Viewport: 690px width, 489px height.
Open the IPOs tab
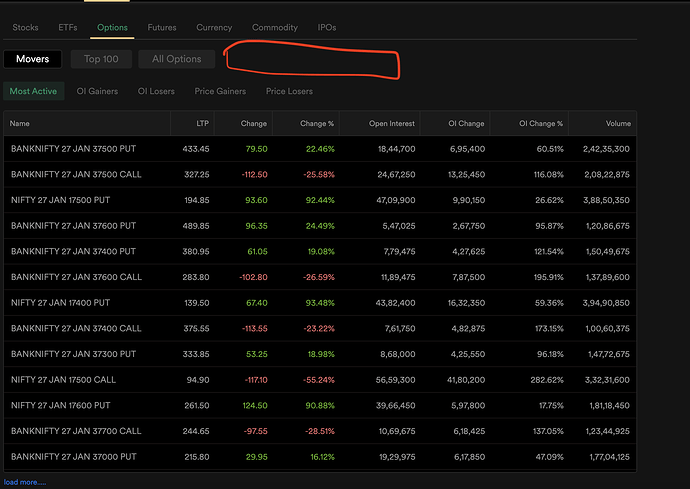327,27
